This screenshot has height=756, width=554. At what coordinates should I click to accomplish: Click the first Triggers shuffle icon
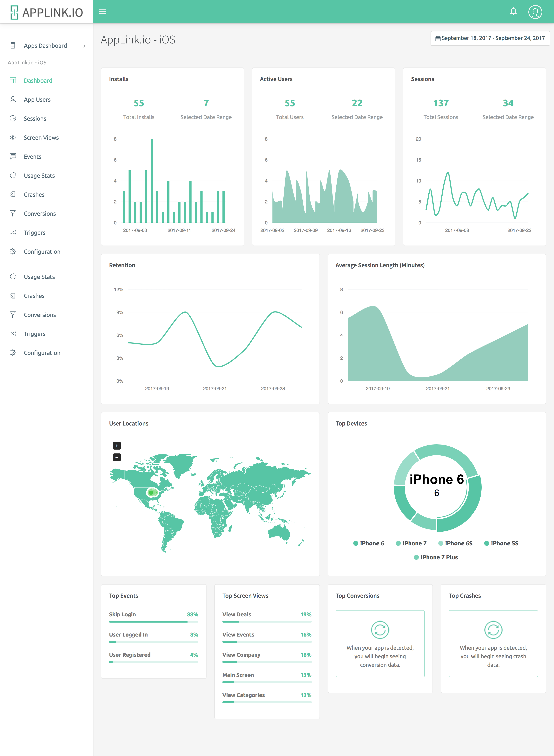pyautogui.click(x=13, y=232)
